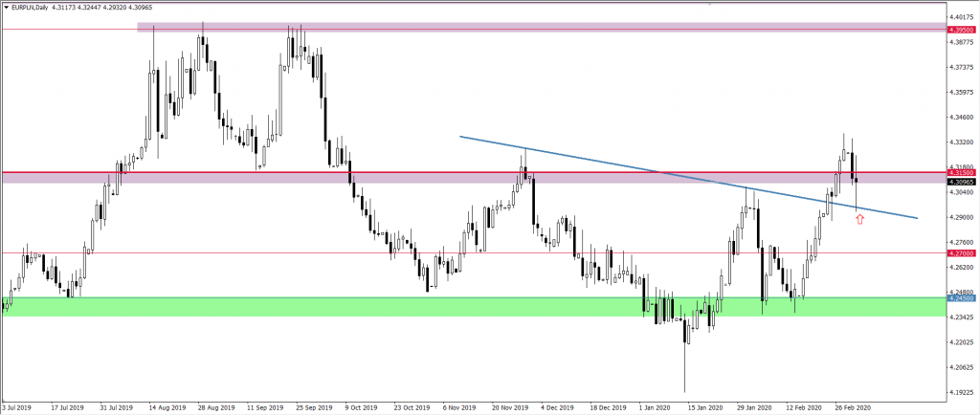Click the small triangle before EURPLN,Daily
This screenshot has width=980, height=415.
[x=7, y=8]
